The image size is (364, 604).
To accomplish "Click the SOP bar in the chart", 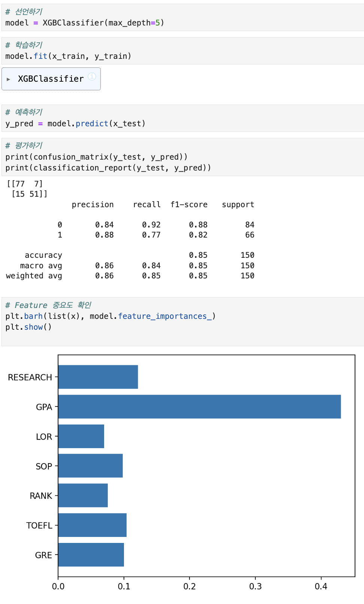I will 91,466.
